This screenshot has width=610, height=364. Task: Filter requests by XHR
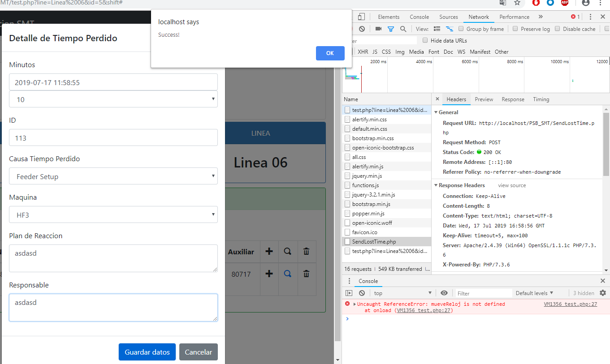point(363,52)
